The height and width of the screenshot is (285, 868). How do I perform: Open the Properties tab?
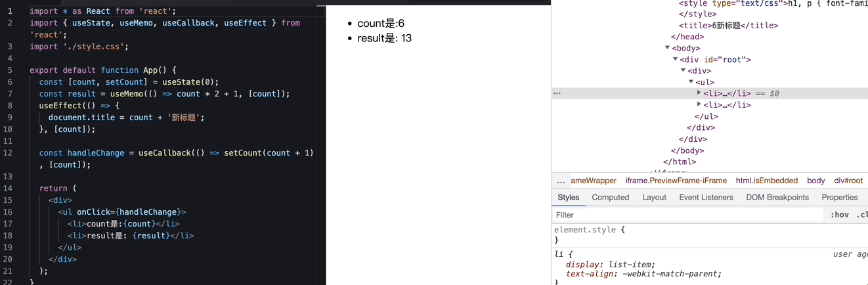(x=840, y=197)
